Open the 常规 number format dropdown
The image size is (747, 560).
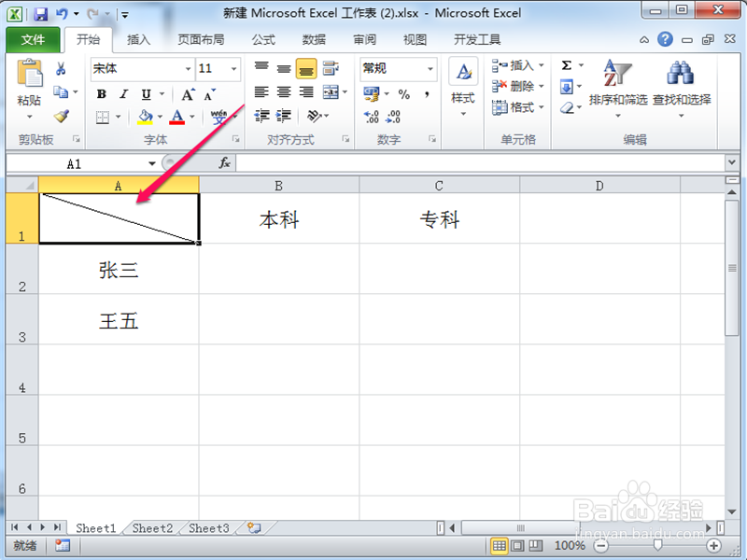tap(397, 68)
